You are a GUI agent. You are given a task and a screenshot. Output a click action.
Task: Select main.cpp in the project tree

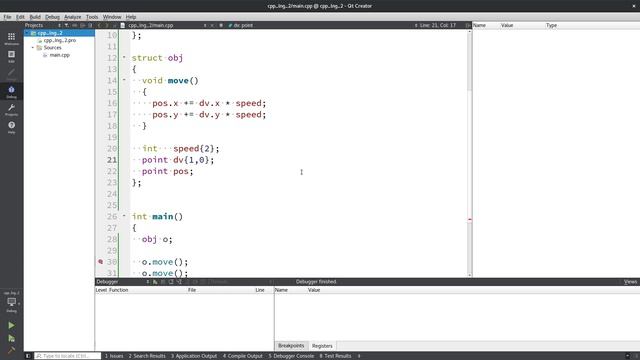(x=60, y=55)
